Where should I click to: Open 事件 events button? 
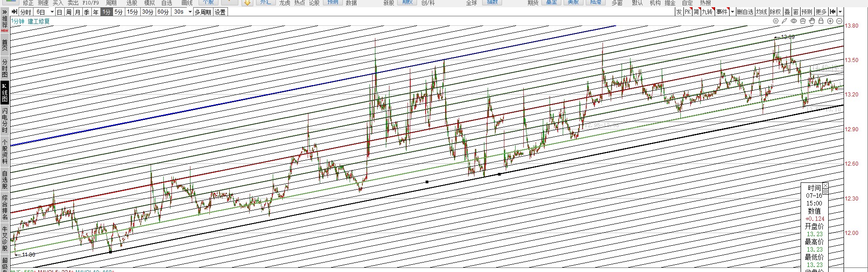722,12
